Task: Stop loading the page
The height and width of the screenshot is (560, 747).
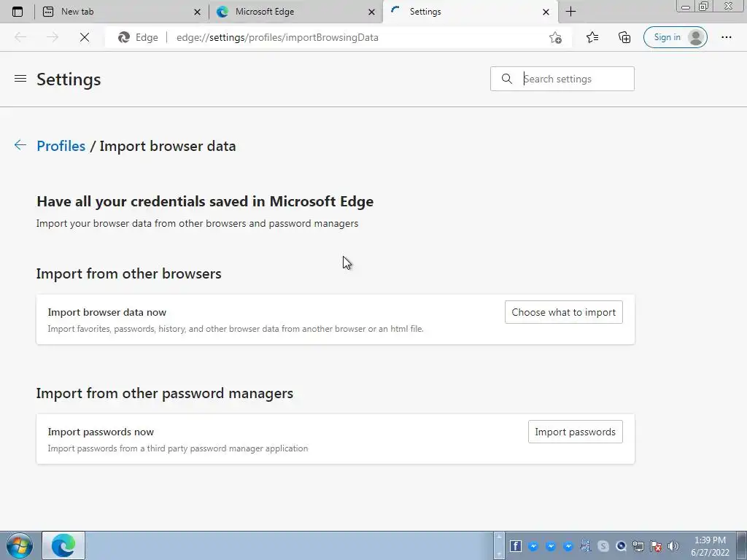Action: tap(85, 37)
